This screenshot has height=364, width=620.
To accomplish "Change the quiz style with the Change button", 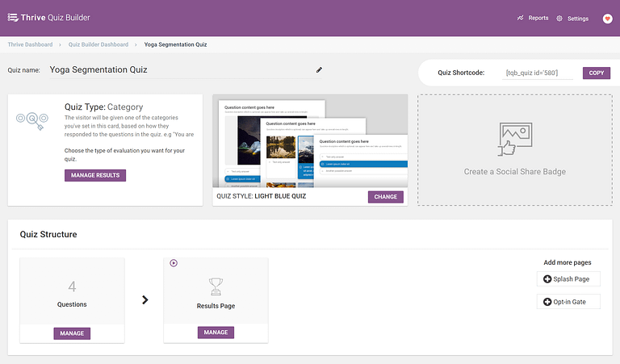I will coord(386,196).
